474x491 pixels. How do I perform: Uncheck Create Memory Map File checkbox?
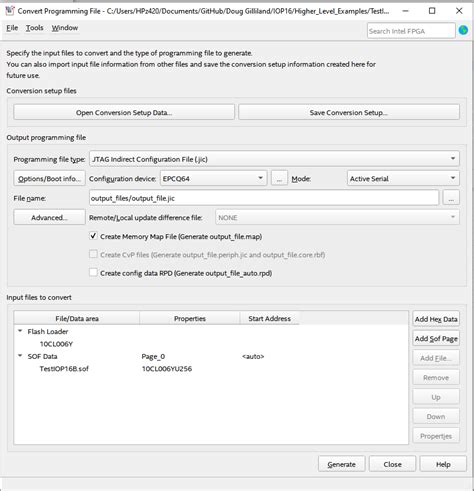coord(93,236)
